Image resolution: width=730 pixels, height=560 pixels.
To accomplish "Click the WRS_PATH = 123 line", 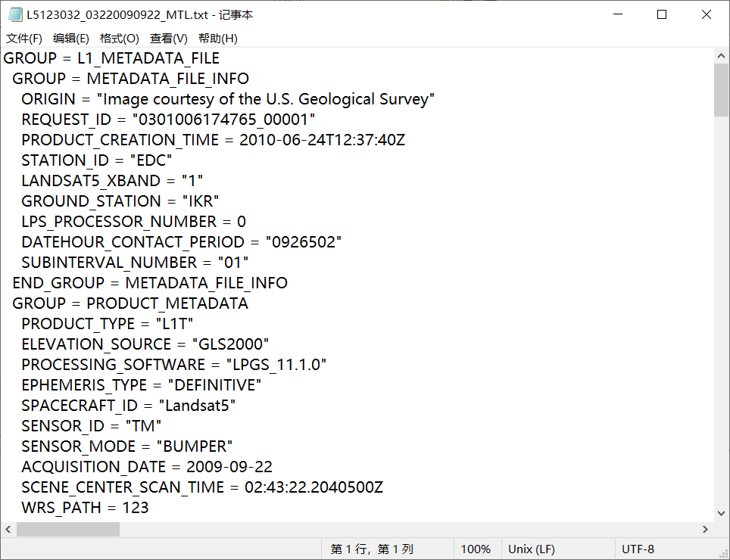I will click(x=86, y=509).
